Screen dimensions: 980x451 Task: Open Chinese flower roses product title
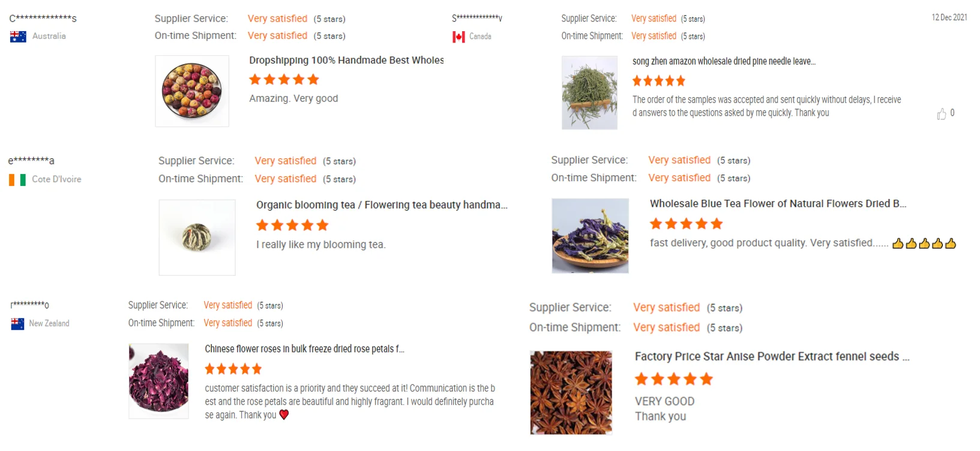tap(304, 349)
